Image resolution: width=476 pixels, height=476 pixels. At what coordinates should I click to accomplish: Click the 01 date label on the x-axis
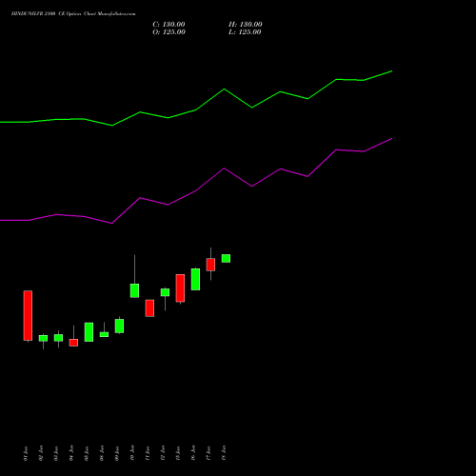coord(26,453)
